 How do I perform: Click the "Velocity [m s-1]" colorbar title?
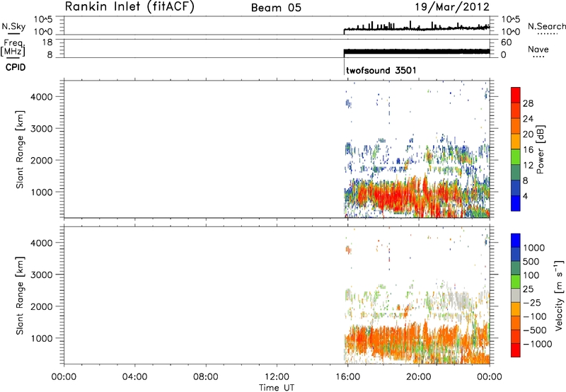(x=559, y=295)
